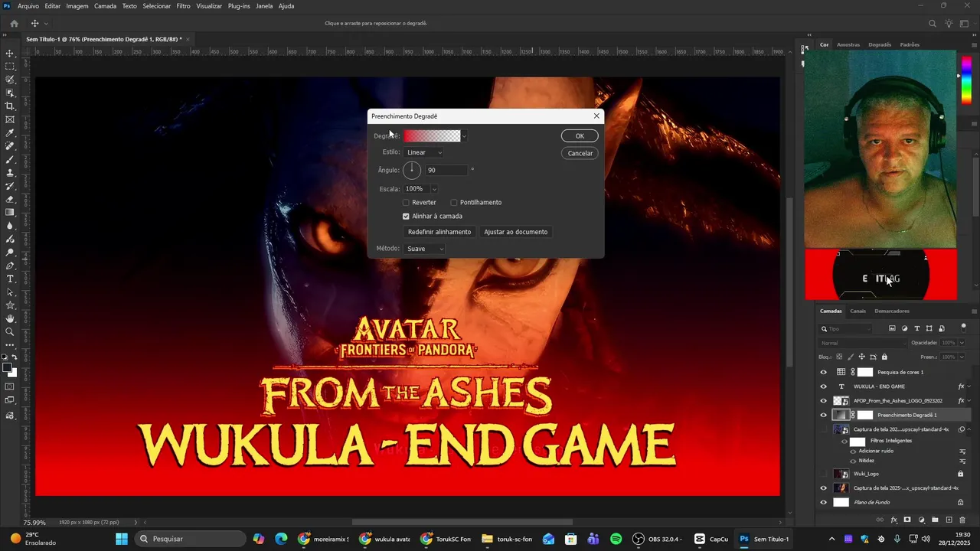The image size is (980, 551).
Task: Open the Arquivo menu
Action: [28, 6]
